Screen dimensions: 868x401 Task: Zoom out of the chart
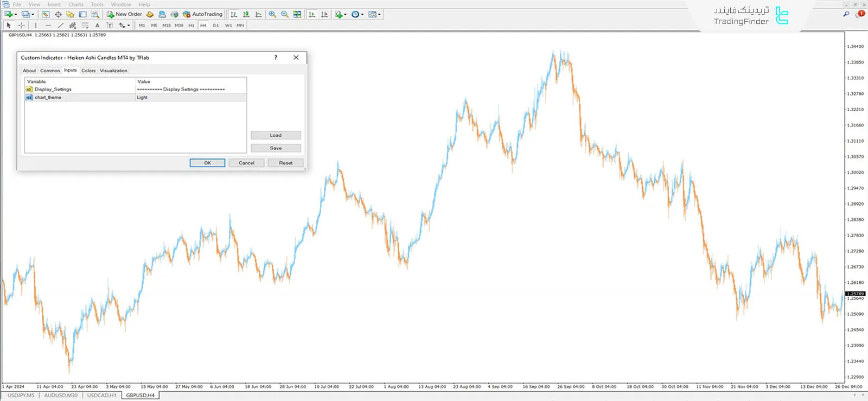(x=285, y=14)
